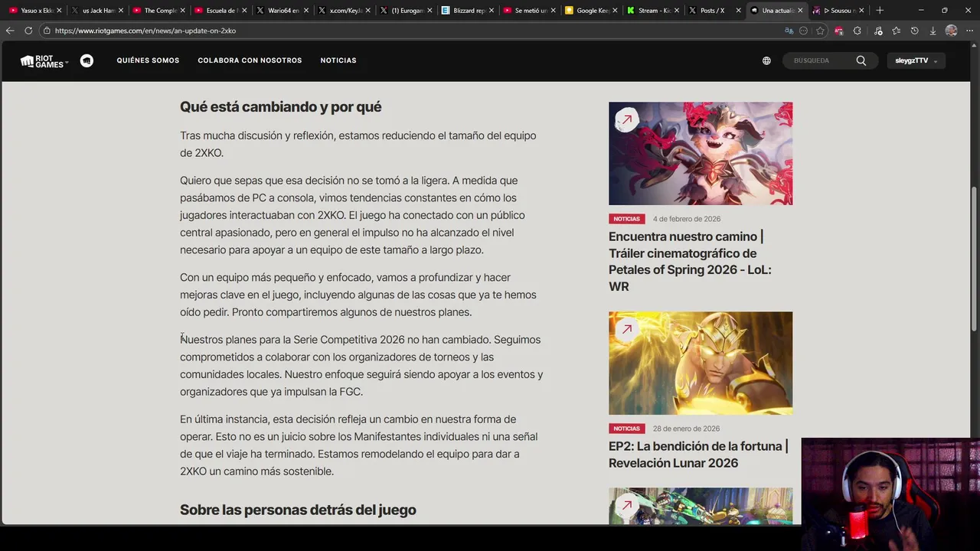Screen dimensions: 980x551
Task: View site information lock icon
Action: coord(47,31)
